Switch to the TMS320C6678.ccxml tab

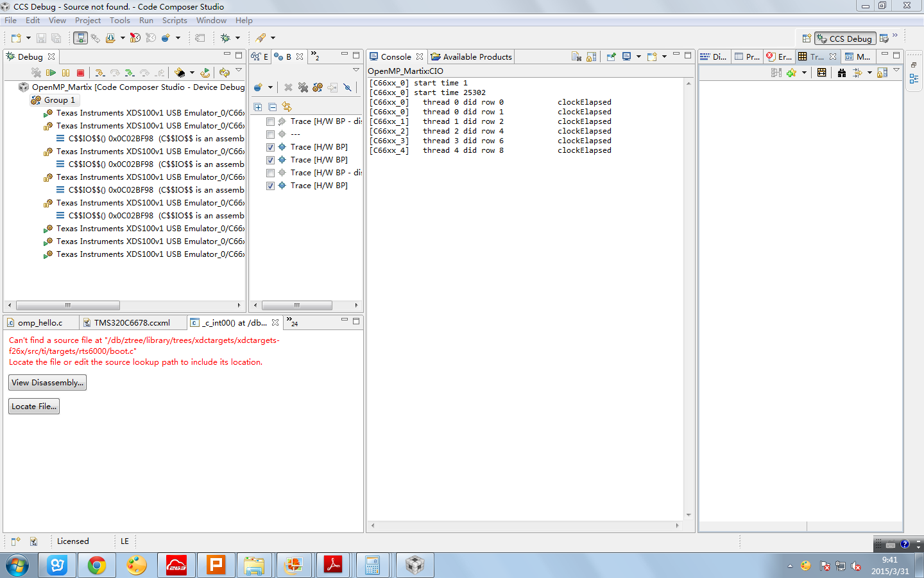point(132,322)
